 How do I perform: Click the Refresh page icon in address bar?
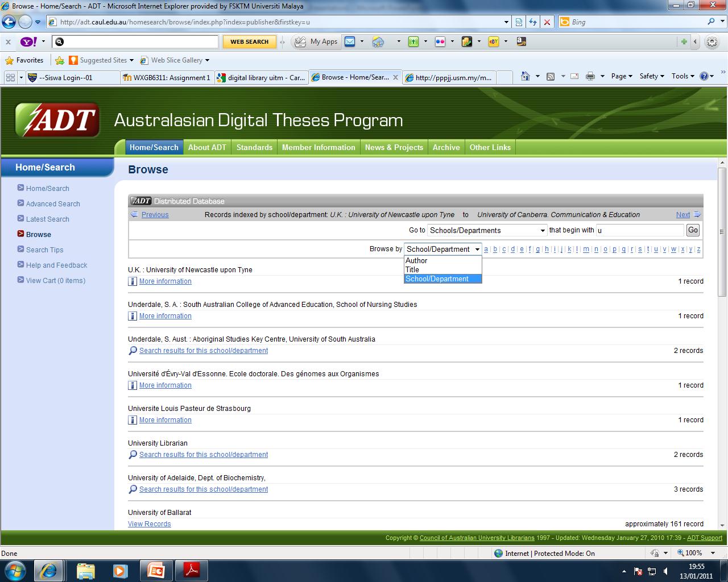[x=533, y=22]
